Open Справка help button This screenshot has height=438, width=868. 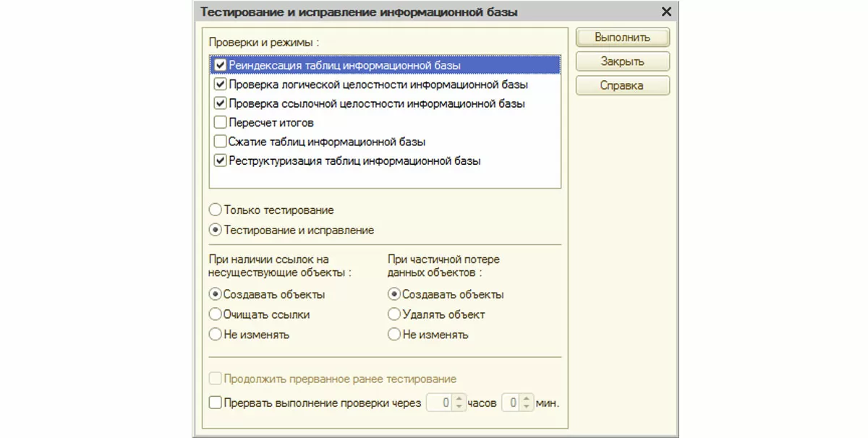pos(622,85)
